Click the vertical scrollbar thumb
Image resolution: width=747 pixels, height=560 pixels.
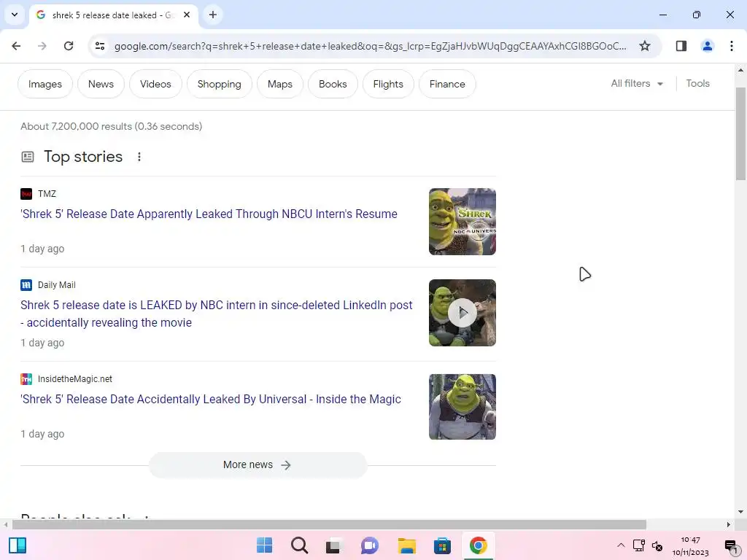740,133
